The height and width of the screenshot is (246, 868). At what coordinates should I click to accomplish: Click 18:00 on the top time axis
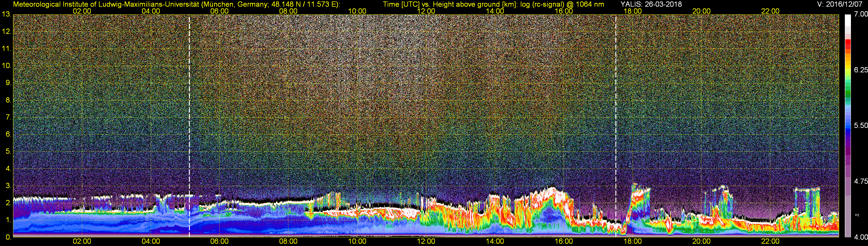[632, 11]
